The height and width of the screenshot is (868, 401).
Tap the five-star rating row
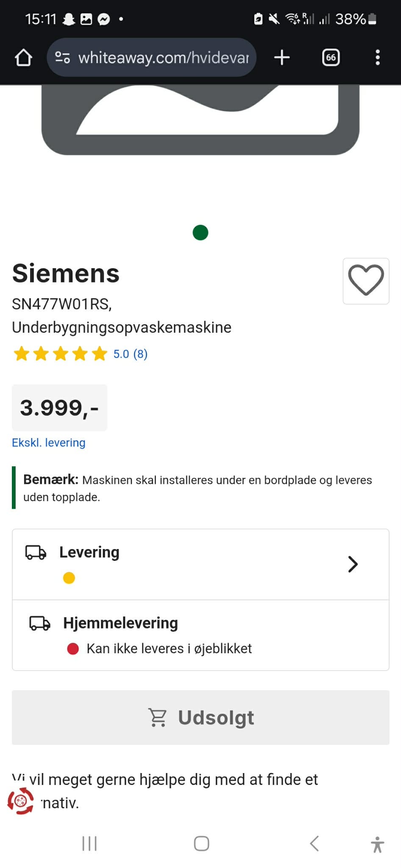coord(61,354)
